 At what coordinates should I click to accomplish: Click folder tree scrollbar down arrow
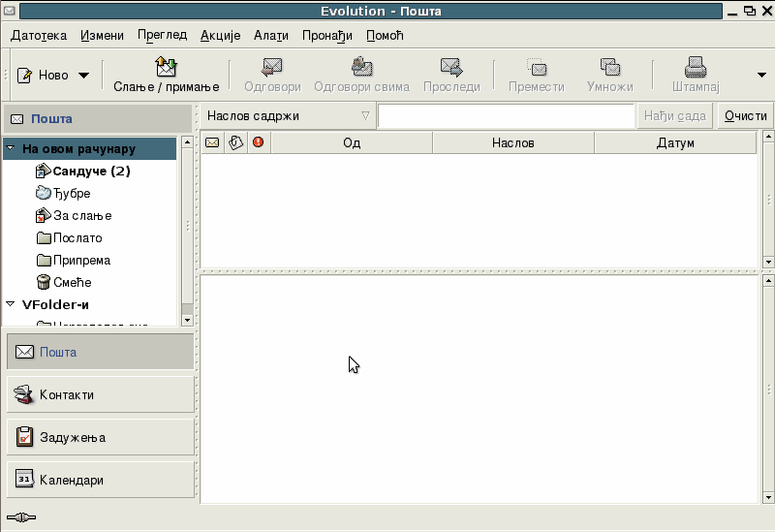point(187,321)
